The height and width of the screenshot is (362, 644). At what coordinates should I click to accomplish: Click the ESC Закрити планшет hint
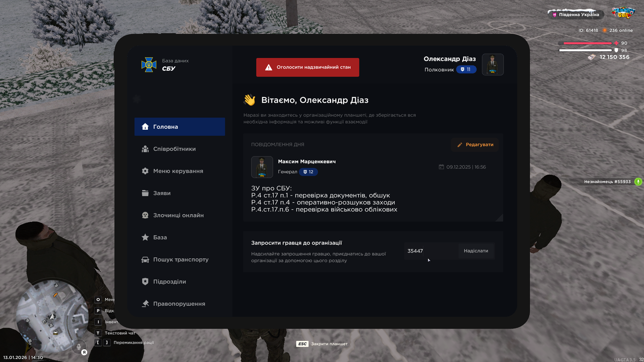(322, 344)
